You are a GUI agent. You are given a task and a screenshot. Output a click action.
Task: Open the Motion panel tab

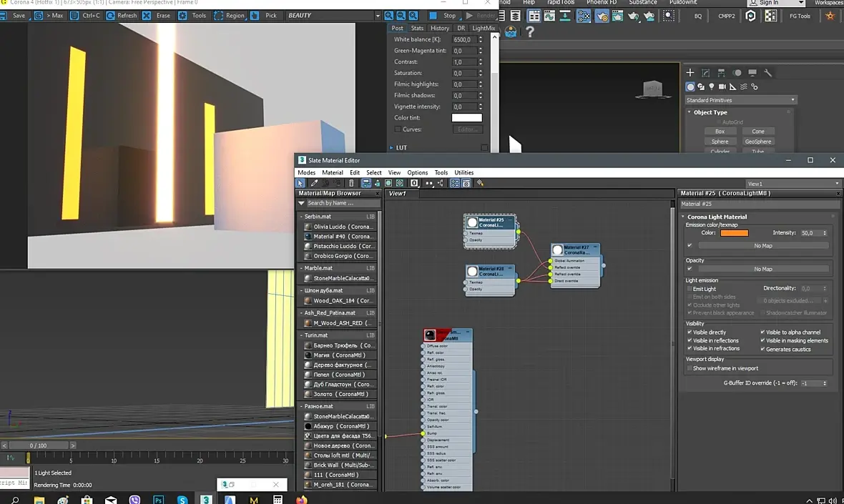737,73
